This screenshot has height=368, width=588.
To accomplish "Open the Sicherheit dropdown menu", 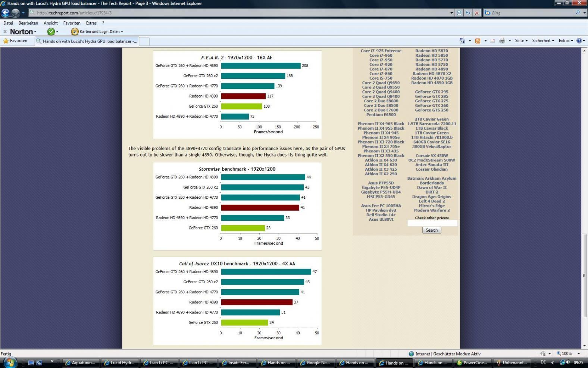I will [x=543, y=41].
